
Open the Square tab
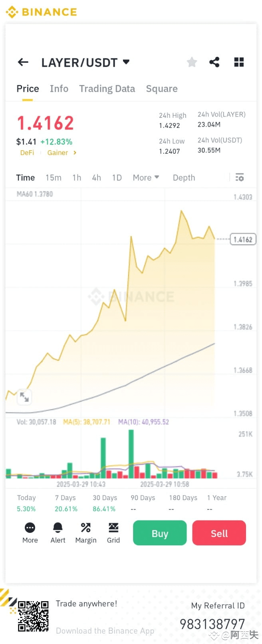pyautogui.click(x=161, y=88)
